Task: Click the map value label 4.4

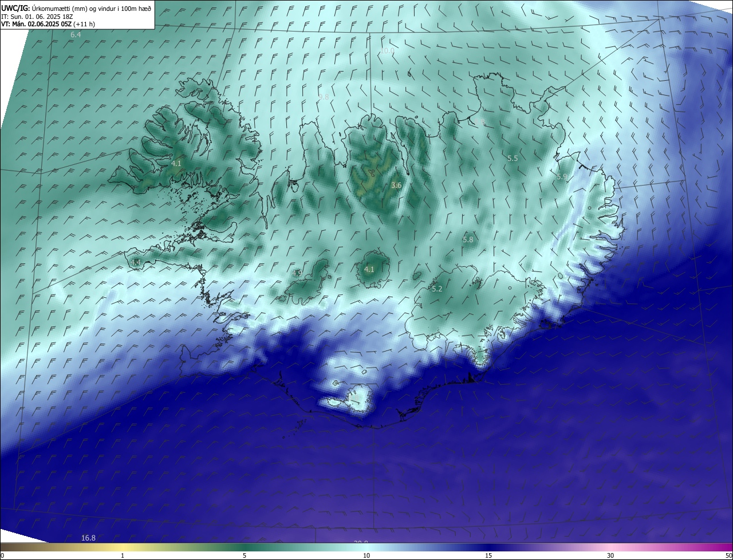Action: 136,262
